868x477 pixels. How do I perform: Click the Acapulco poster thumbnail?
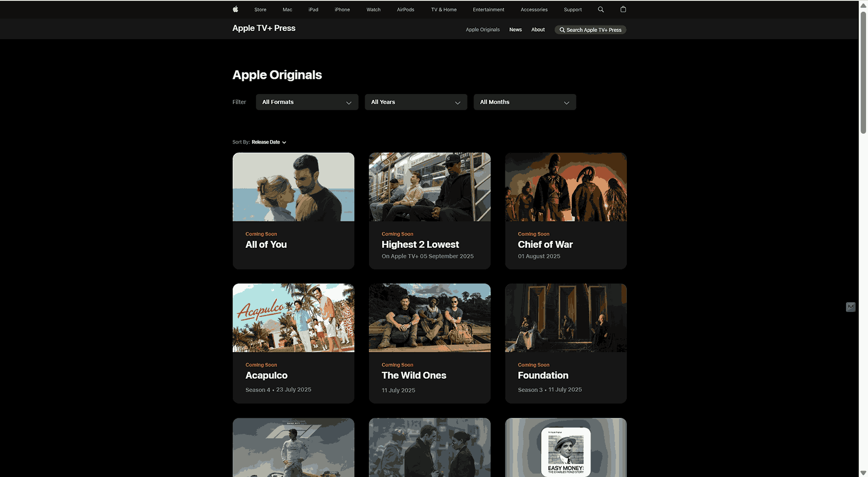coord(293,318)
